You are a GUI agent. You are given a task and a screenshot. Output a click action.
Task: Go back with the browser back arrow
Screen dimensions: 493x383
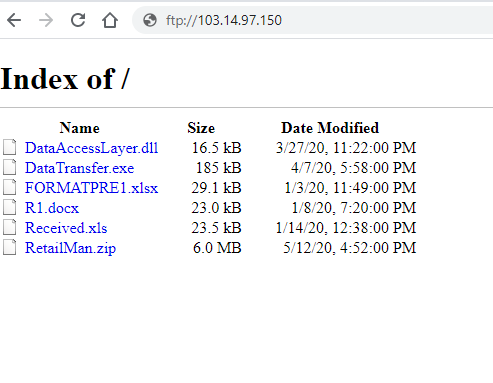pyautogui.click(x=14, y=20)
